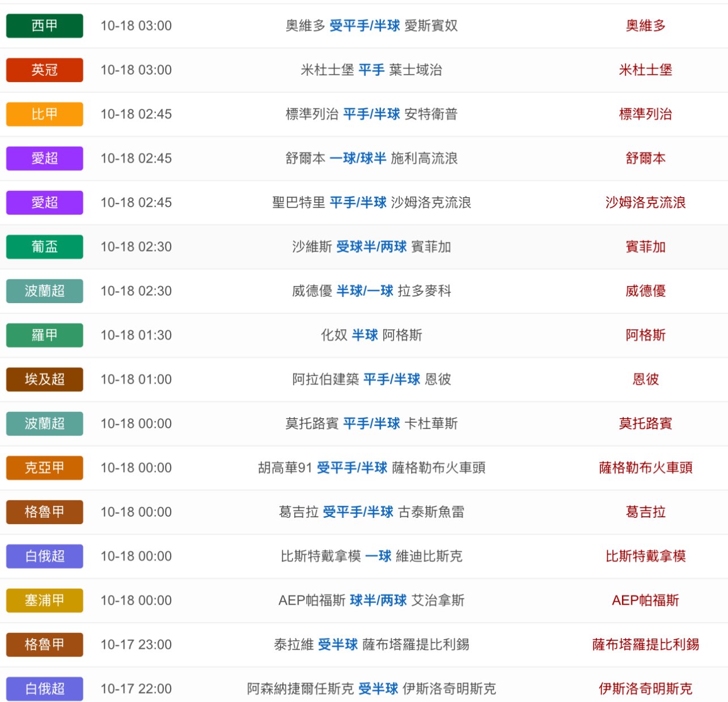Open the 莫托路賓 vs 卡杜華斯 match

(x=371, y=423)
